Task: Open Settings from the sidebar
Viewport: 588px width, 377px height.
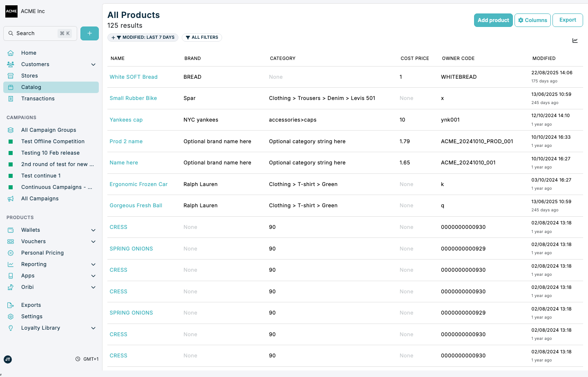Action: [31, 316]
